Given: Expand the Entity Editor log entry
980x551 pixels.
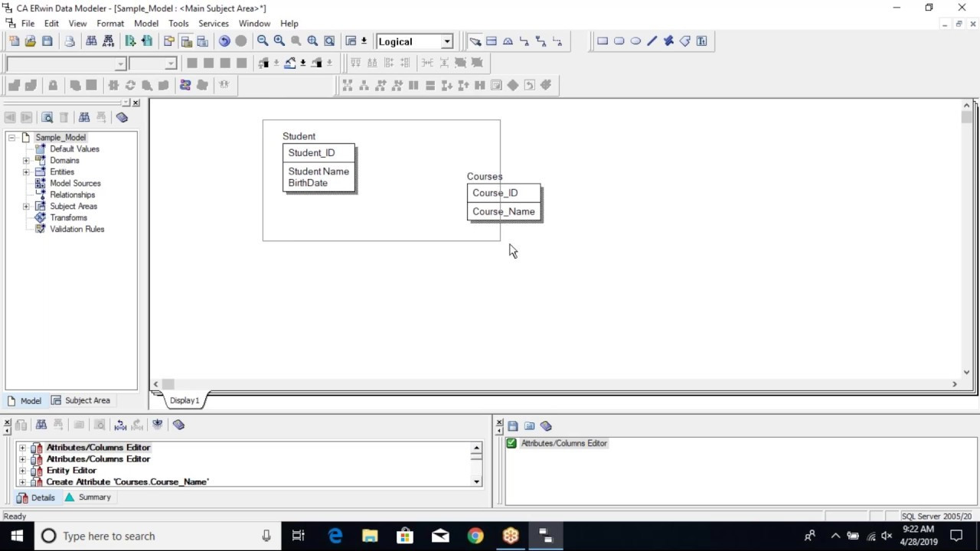Looking at the screenshot, I should pos(22,471).
